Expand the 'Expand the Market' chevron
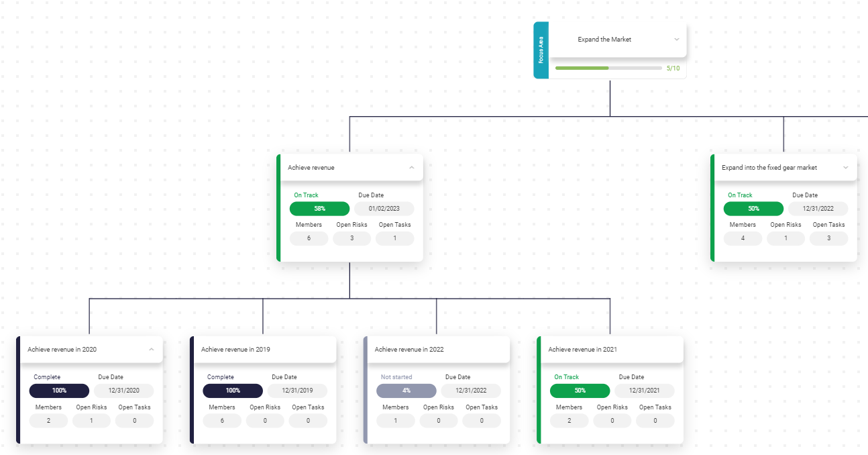 (676, 40)
